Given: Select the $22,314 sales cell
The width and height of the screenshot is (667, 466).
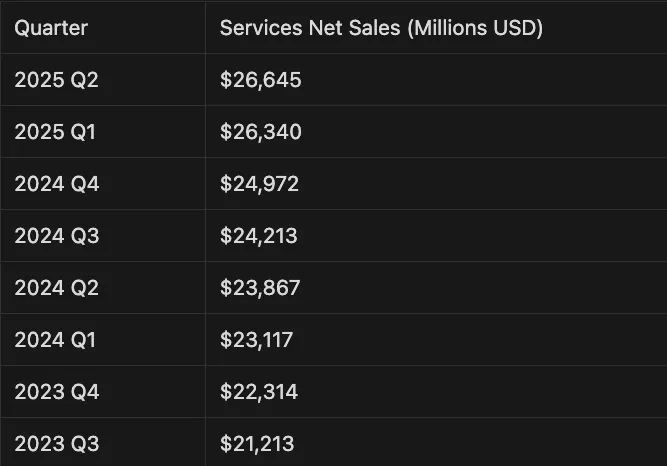Looking at the screenshot, I should coord(259,392).
